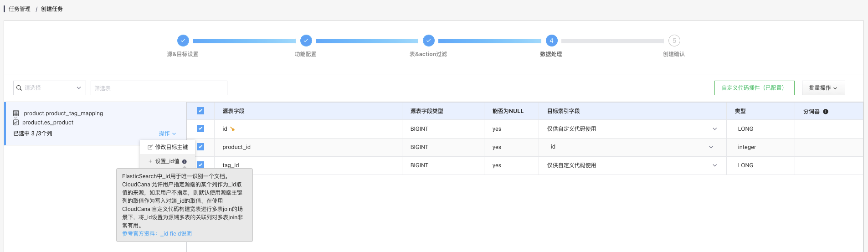Open target index field dropdown for product_id row

pyautogui.click(x=632, y=147)
